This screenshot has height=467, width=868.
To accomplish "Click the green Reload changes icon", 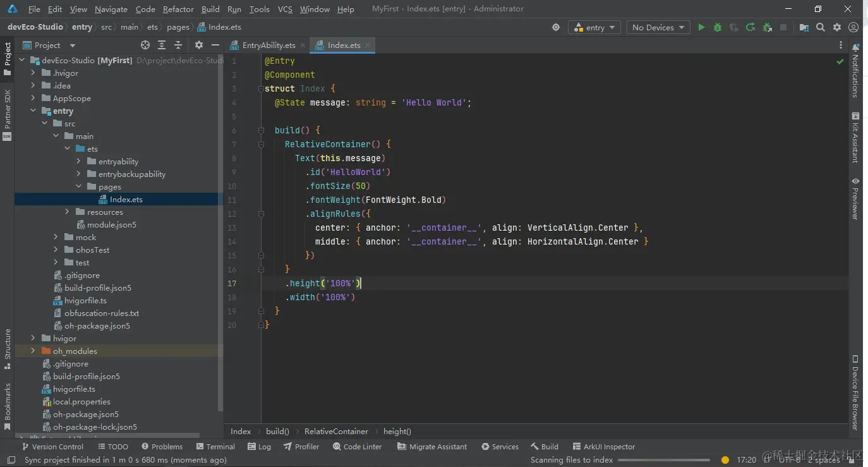I will click(750, 27).
